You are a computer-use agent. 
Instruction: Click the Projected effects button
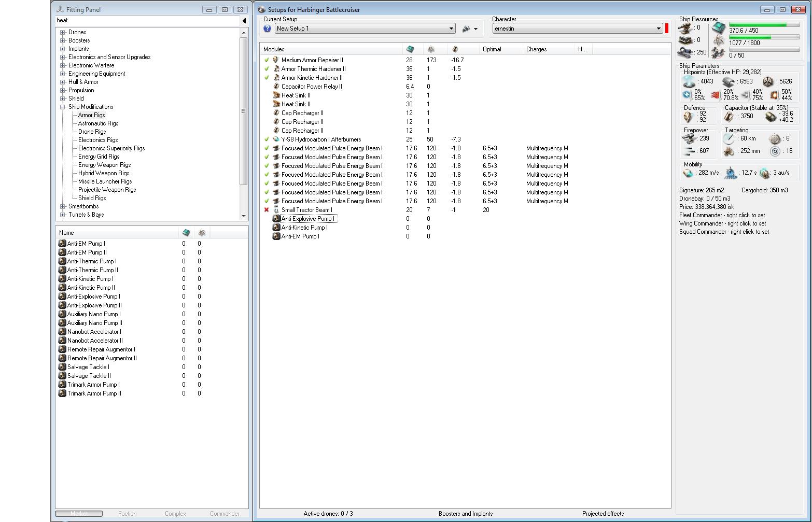[x=603, y=514]
